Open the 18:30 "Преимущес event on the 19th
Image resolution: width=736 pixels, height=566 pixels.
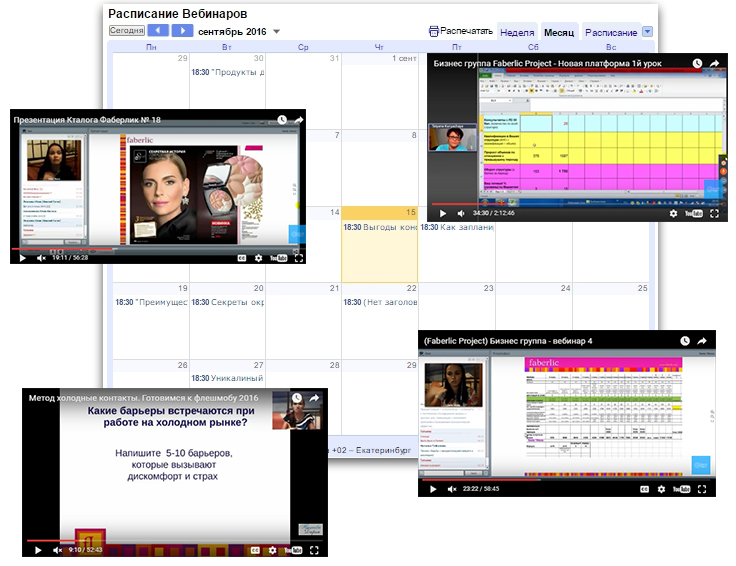151,302
